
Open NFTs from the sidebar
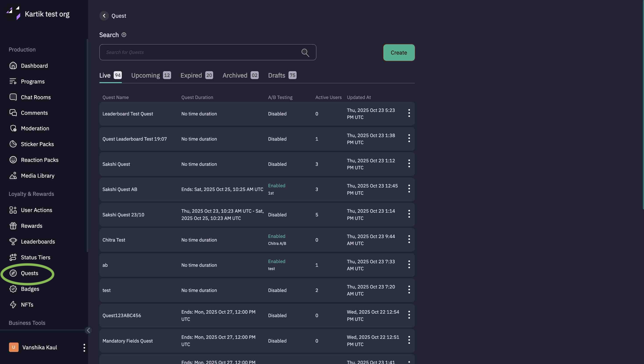point(27,304)
